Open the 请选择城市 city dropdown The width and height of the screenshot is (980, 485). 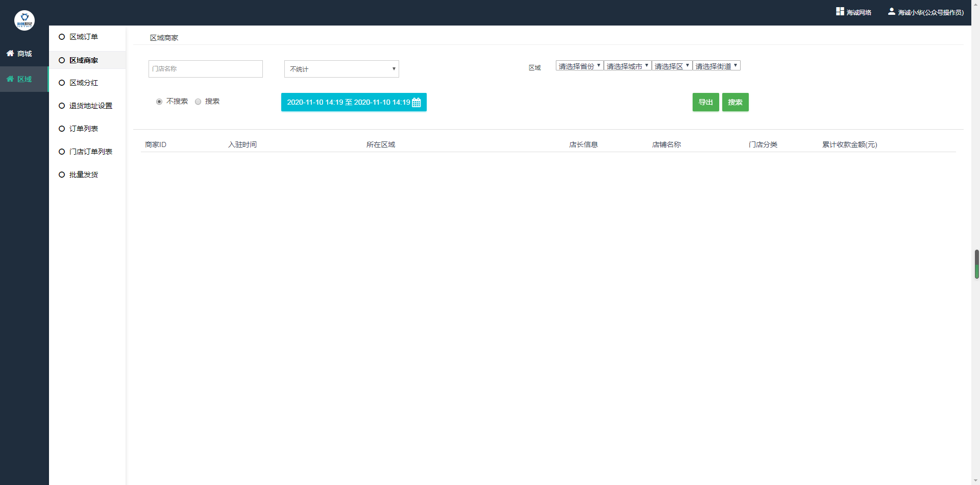coord(627,66)
